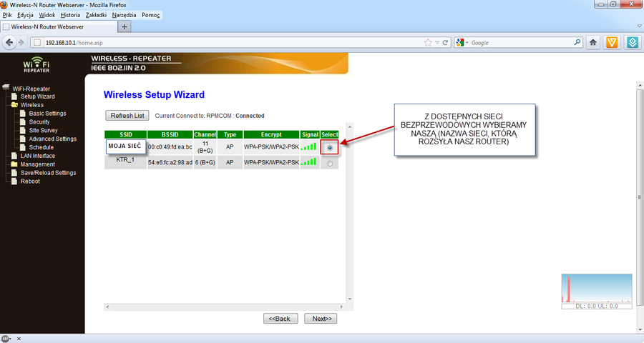Click the browser back arrow button
Screen dimensions: 644x343
(x=10, y=43)
